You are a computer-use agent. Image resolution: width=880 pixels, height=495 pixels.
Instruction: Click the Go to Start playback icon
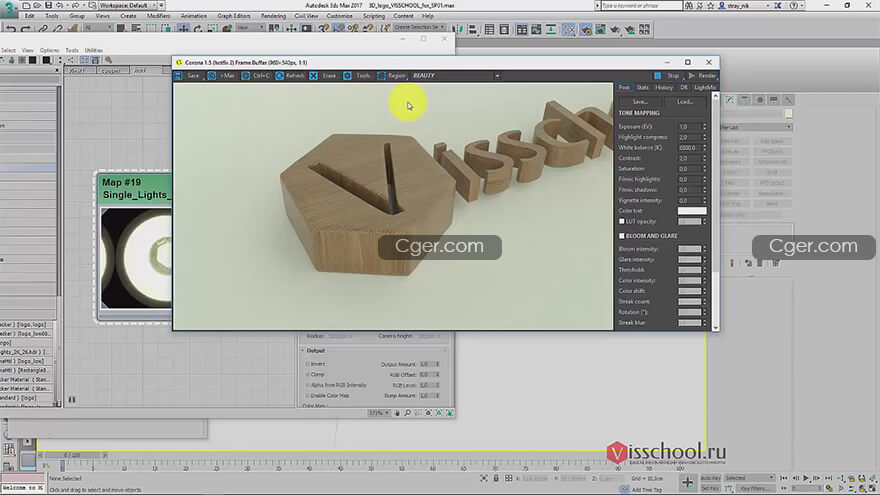[784, 478]
